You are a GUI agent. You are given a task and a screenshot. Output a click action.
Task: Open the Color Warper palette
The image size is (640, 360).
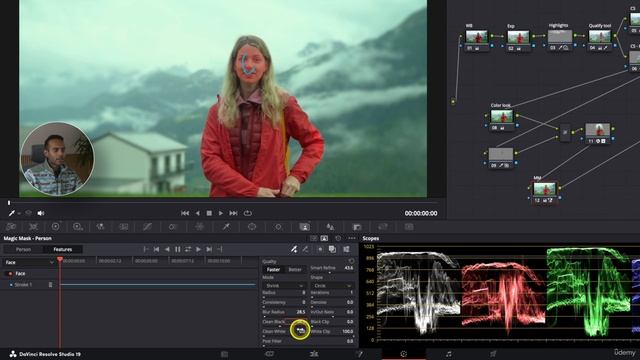click(173, 227)
